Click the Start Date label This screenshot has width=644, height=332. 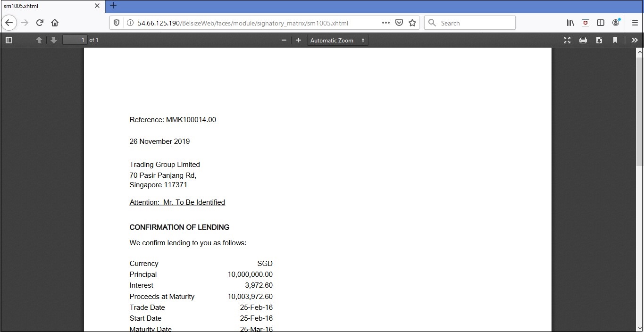(145, 318)
